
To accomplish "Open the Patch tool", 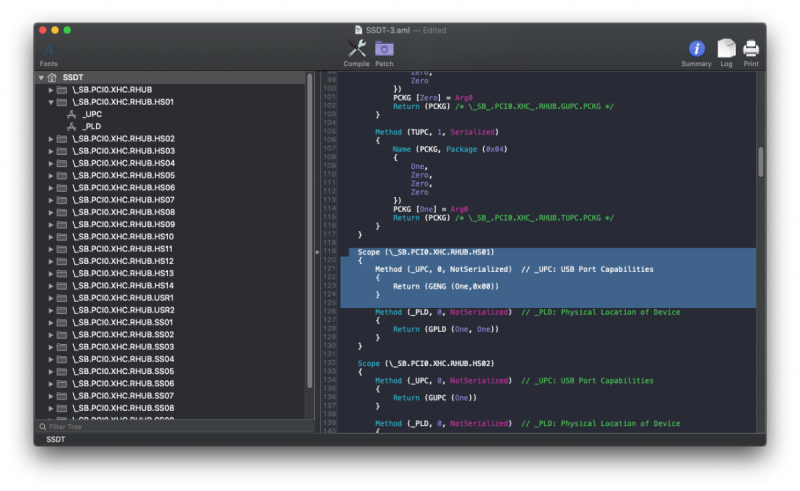I will coord(384,50).
